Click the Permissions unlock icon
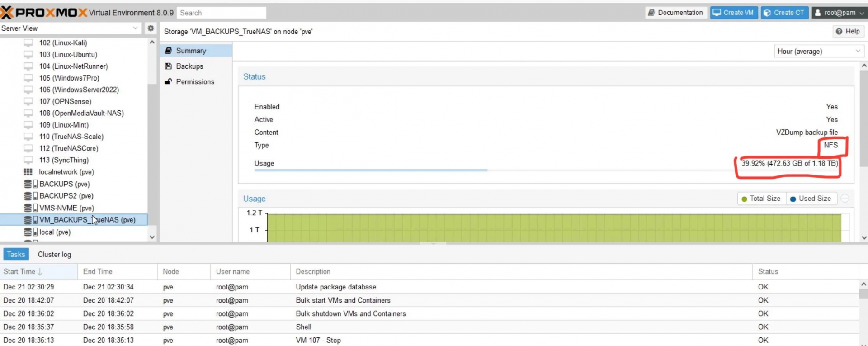Viewport: 868px width, 346px height. pos(168,81)
